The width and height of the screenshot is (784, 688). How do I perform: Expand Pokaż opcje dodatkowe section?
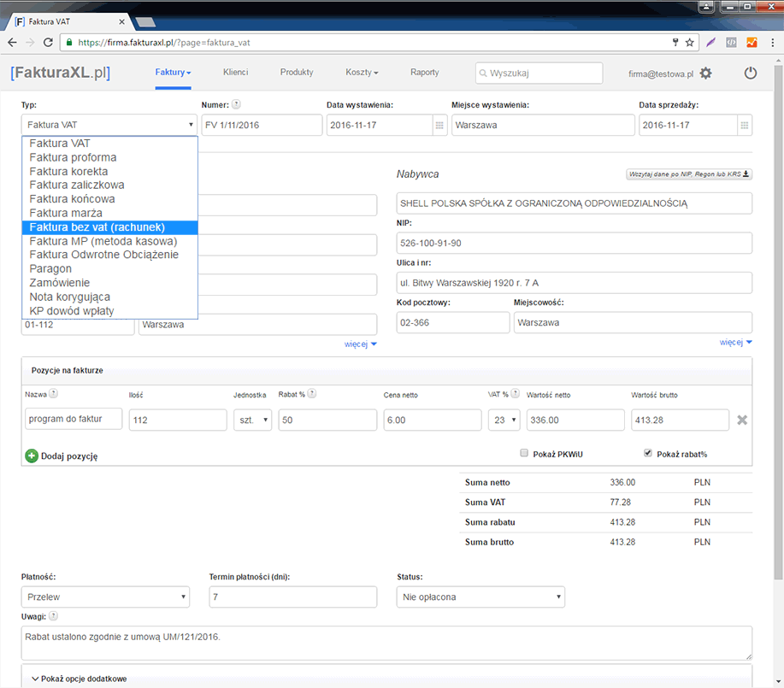click(x=80, y=679)
